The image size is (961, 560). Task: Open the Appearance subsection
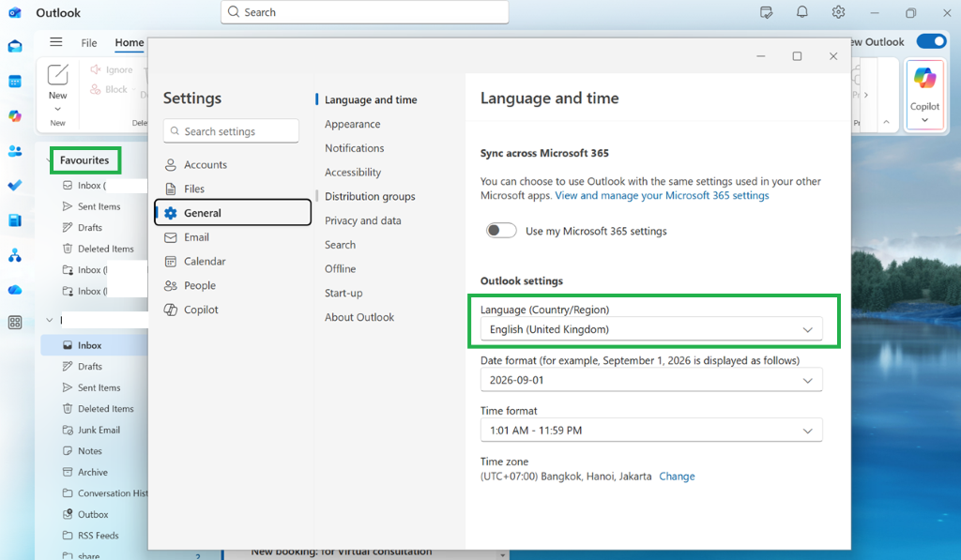pos(353,124)
